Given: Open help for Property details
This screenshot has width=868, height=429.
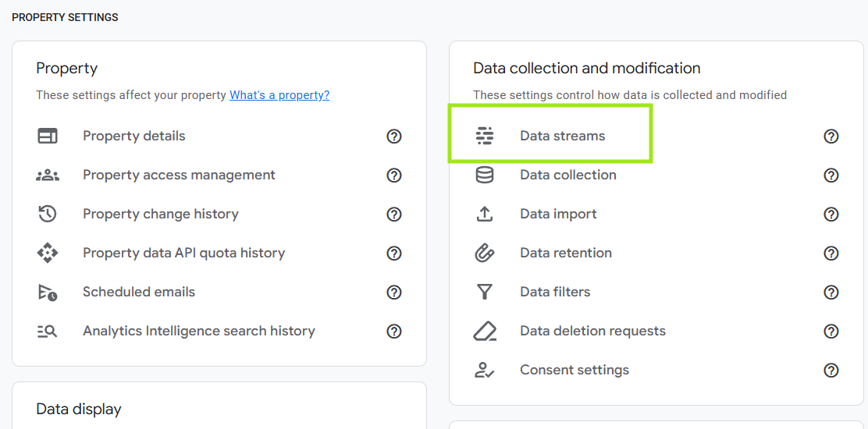Looking at the screenshot, I should tap(394, 136).
